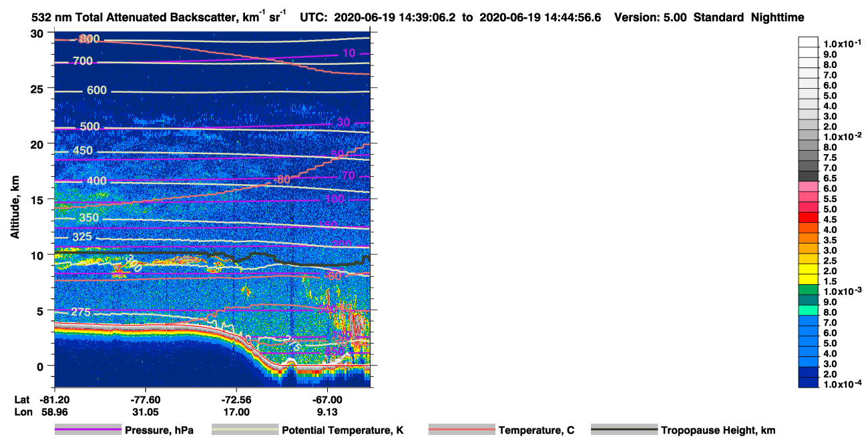Click the longitude value 58.96
Screen dimensions: 868x445
click(54, 412)
